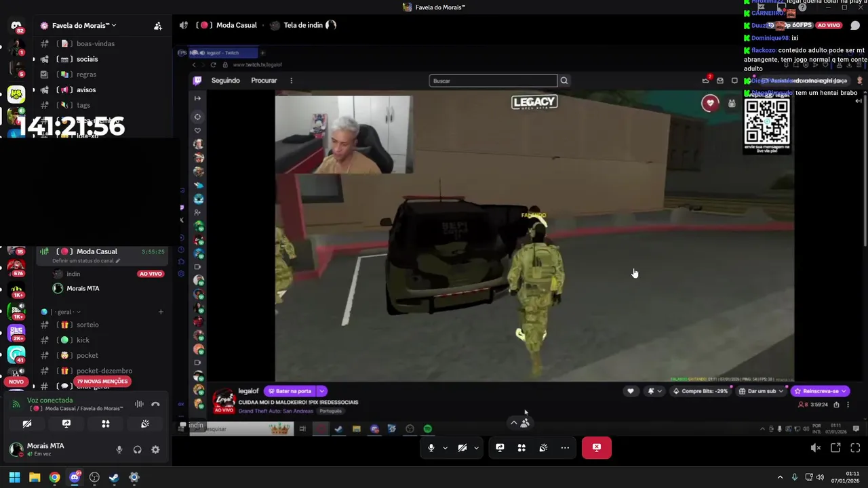
Task: Deafen audio with the headphones icon
Action: (138, 449)
